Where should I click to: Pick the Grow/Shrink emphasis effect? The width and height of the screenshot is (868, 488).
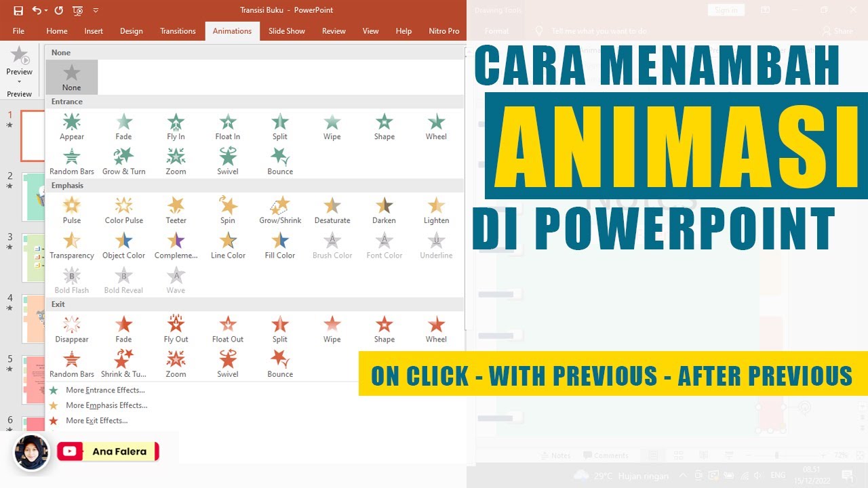[280, 211]
